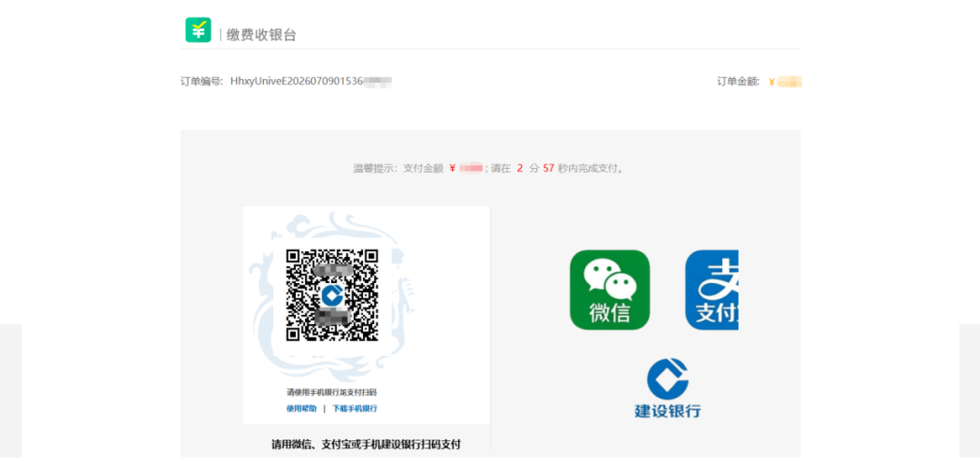Click the 缴费收银台 title text
This screenshot has width=980, height=461.
click(x=261, y=35)
